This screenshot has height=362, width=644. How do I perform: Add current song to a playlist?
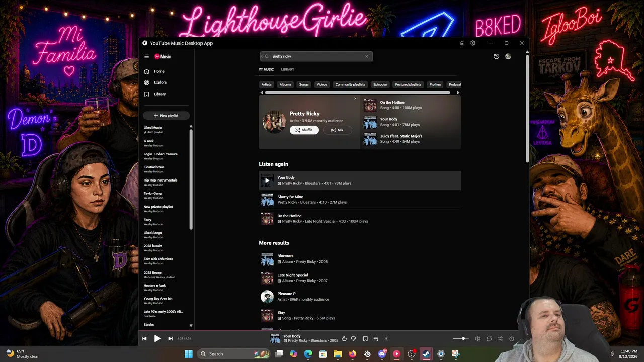376,339
